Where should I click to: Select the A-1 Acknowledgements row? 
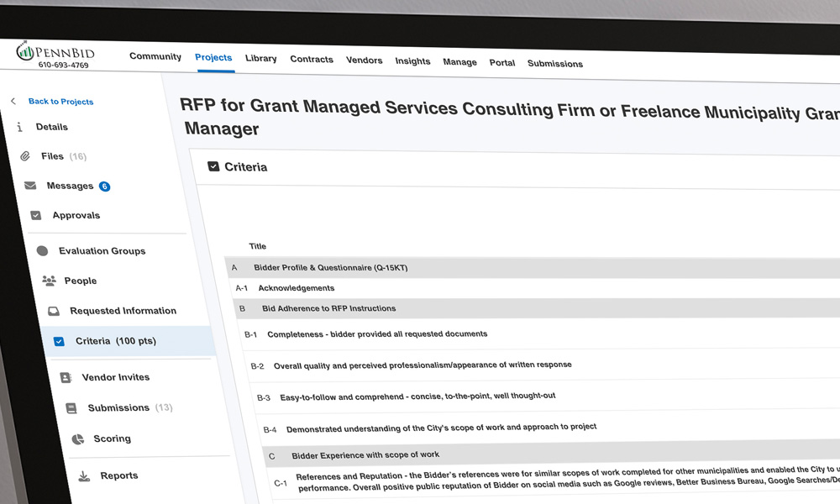(534, 287)
